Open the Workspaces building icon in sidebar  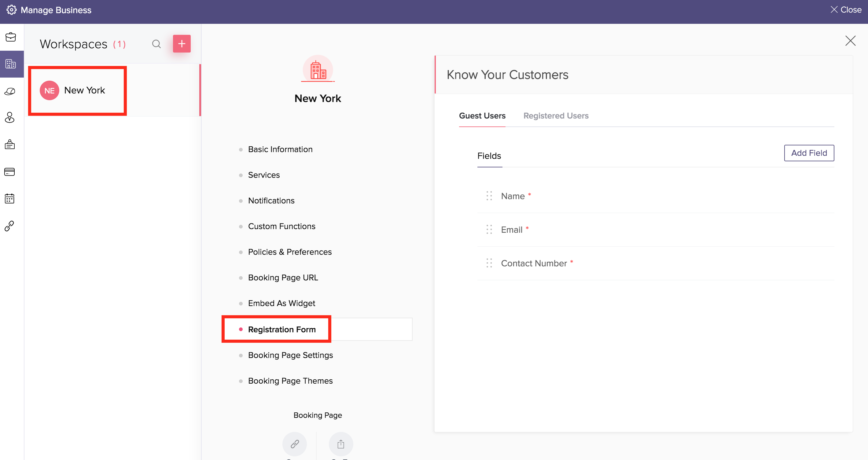pyautogui.click(x=10, y=64)
